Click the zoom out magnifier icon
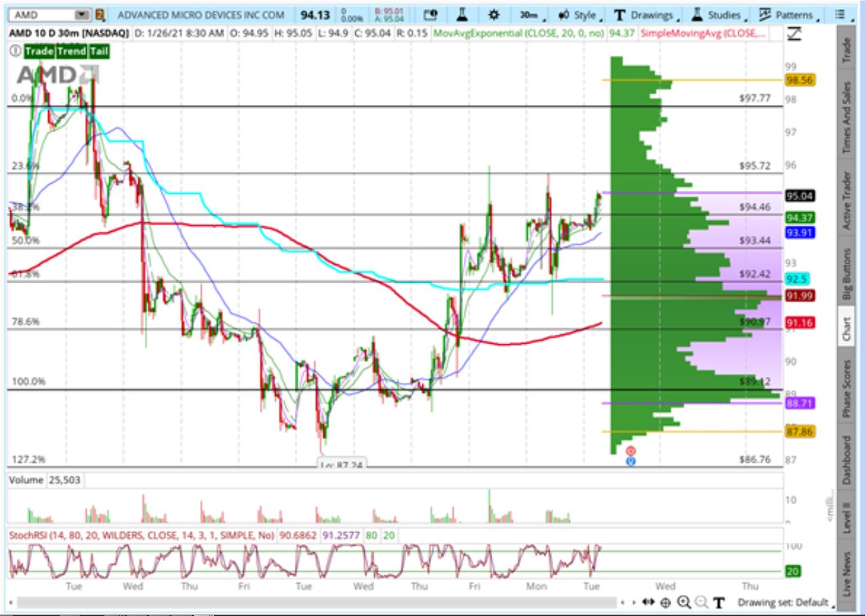Screen dimensions: 865x616 701,602
